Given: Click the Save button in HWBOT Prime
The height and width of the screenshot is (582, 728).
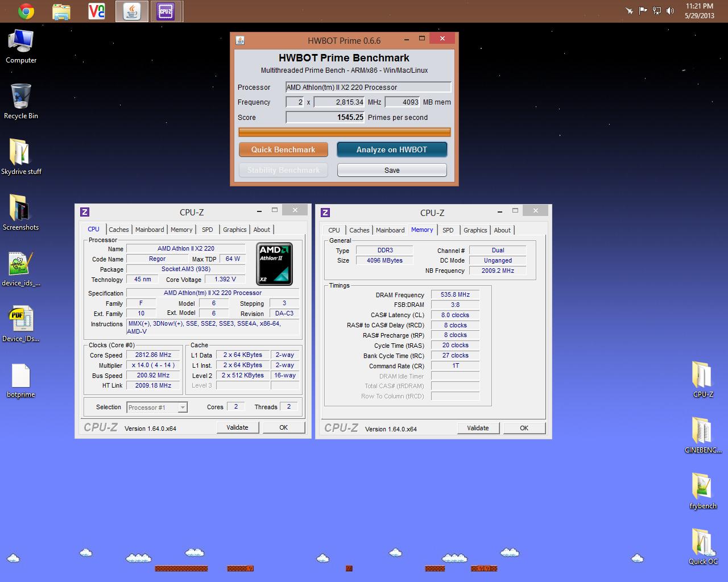Looking at the screenshot, I should [x=392, y=170].
